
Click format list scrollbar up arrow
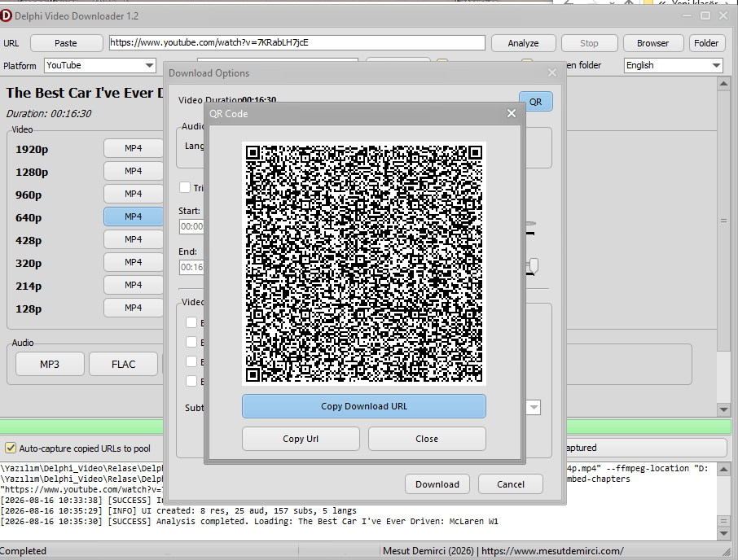coord(724,84)
